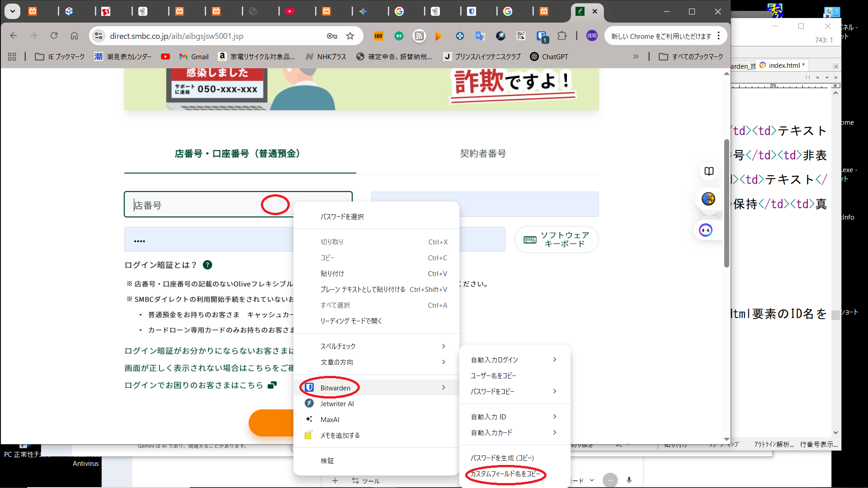Image resolution: width=868 pixels, height=488 pixels.
Task: Click the password key icon in address bar
Action: pos(332,36)
